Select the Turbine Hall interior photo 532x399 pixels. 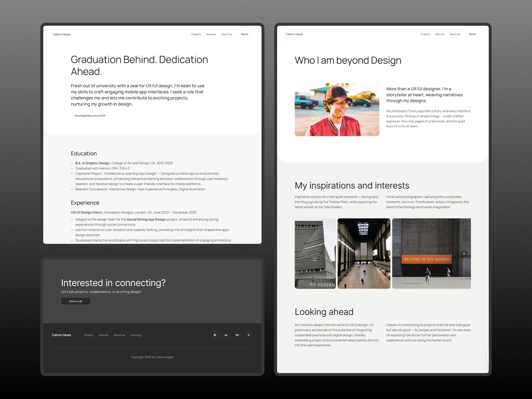coord(364,254)
